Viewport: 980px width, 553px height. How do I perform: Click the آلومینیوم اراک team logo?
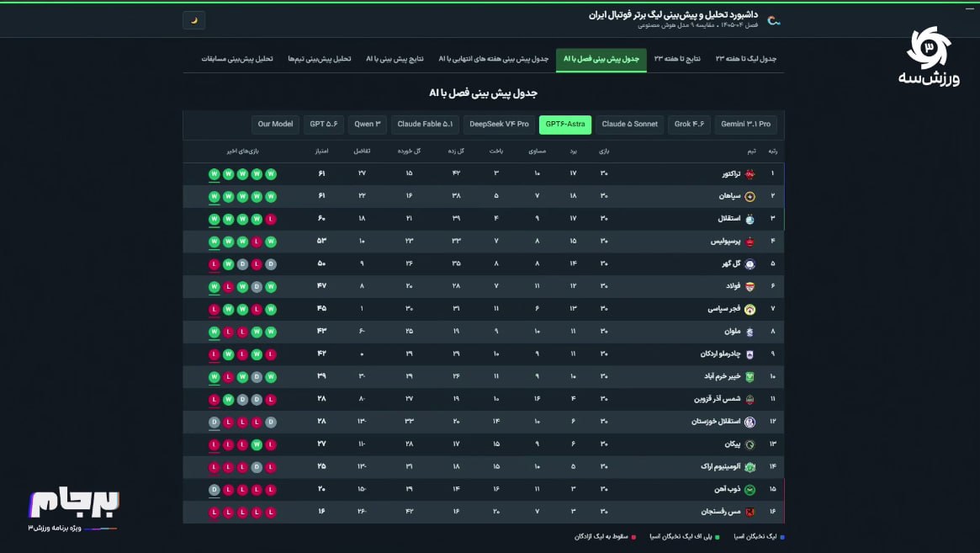750,466
